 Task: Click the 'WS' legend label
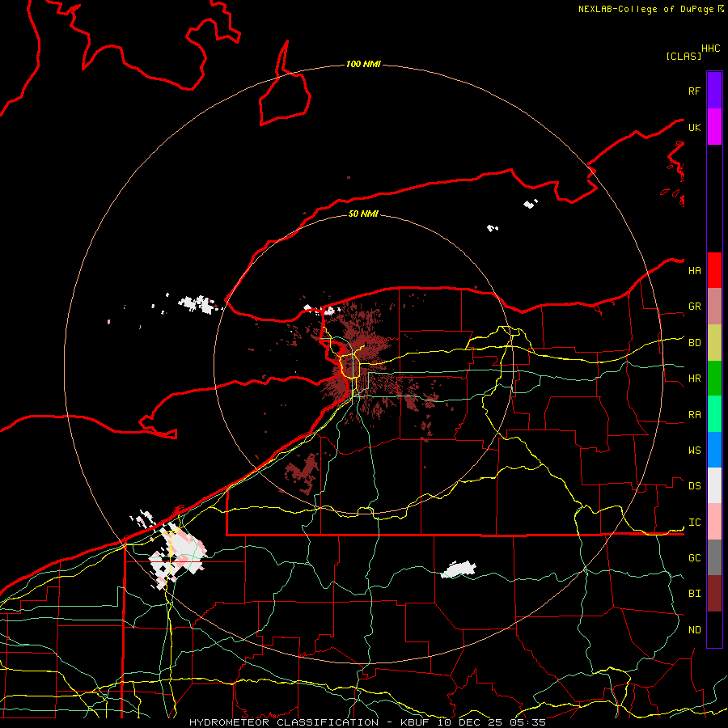click(x=694, y=451)
